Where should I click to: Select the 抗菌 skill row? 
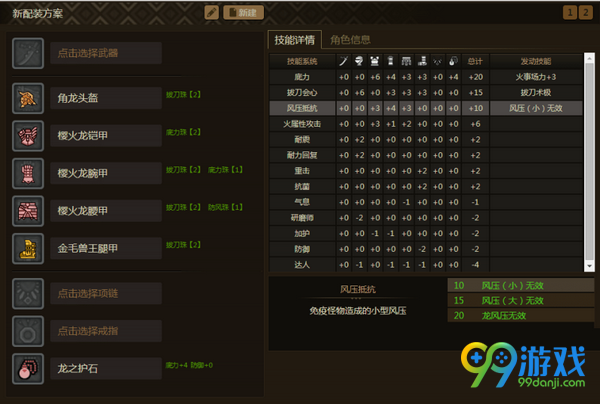click(426, 187)
